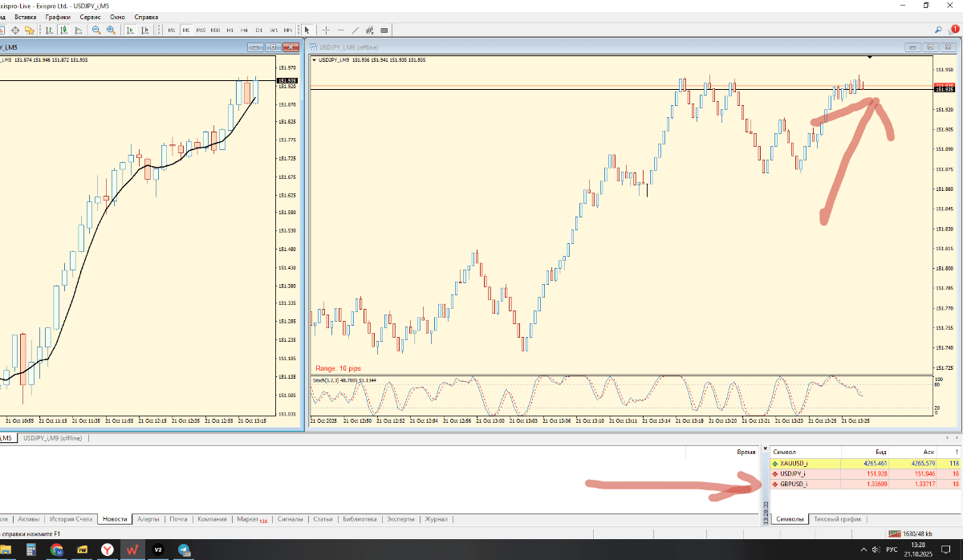The height and width of the screenshot is (560, 963).
Task: Open the search magnifier in top right
Action: [938, 30]
